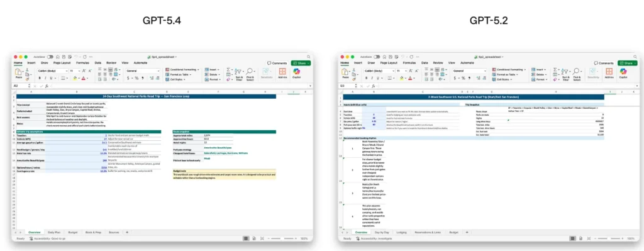The width and height of the screenshot is (644, 251).
Task: Open Copilot in the GPT-5.2 window
Action: point(623,73)
